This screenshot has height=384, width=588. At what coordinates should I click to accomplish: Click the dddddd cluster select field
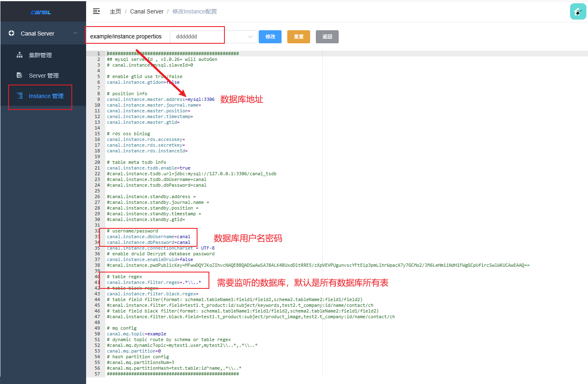(x=213, y=36)
